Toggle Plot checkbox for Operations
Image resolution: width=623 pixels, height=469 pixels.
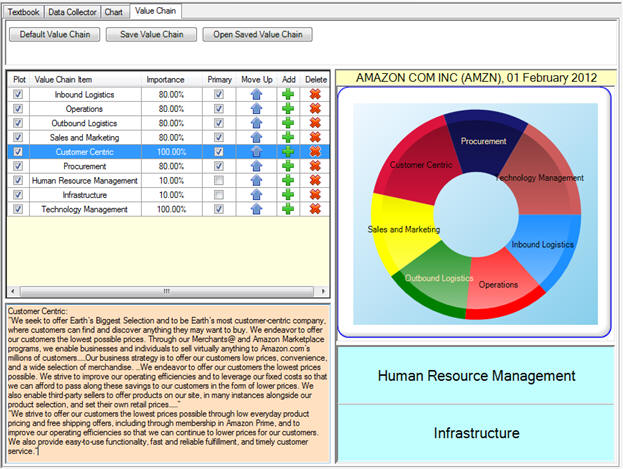[x=18, y=109]
